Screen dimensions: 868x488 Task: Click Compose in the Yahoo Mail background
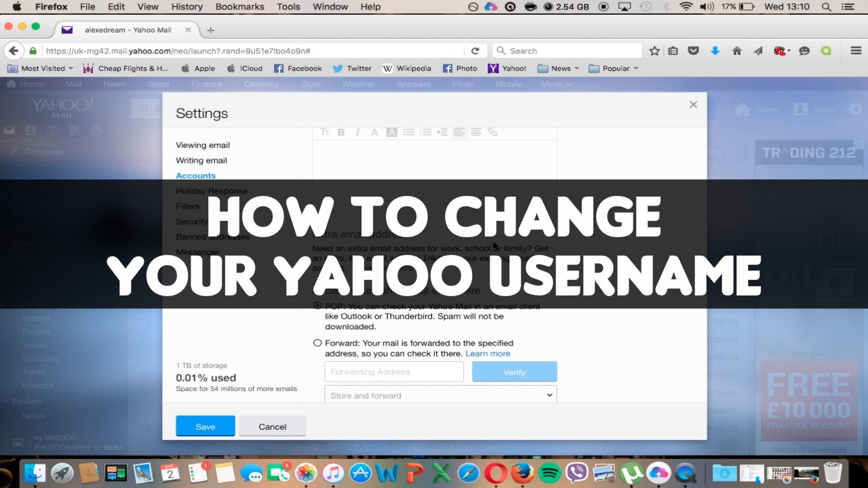tap(43, 152)
